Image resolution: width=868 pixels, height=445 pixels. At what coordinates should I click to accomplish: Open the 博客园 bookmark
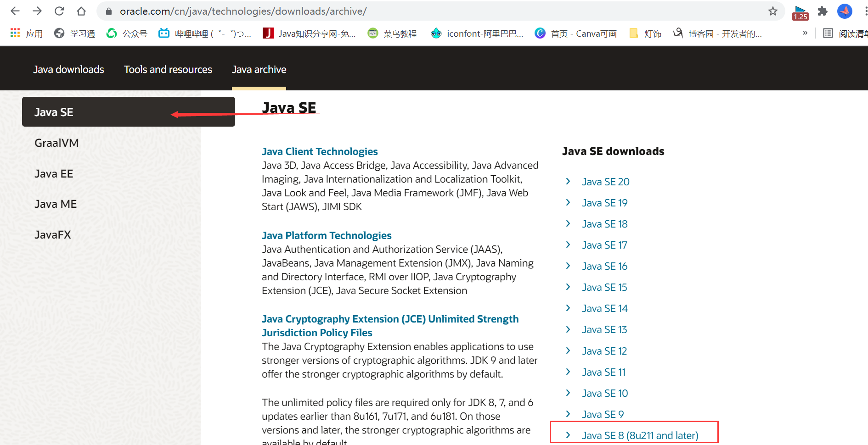click(x=717, y=33)
